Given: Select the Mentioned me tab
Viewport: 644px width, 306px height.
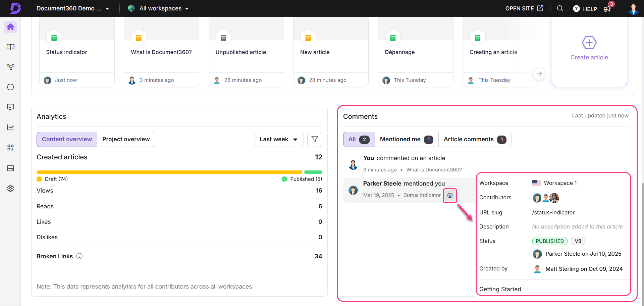Looking at the screenshot, I should [x=407, y=139].
